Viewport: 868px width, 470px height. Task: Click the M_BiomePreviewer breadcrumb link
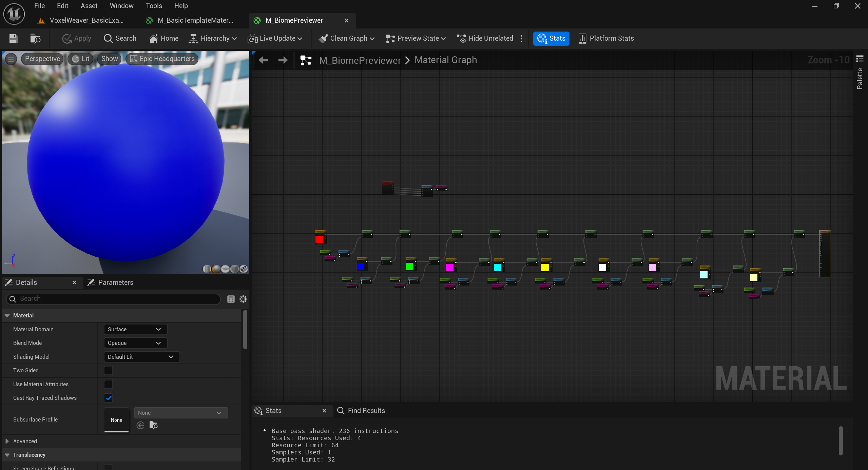point(360,60)
